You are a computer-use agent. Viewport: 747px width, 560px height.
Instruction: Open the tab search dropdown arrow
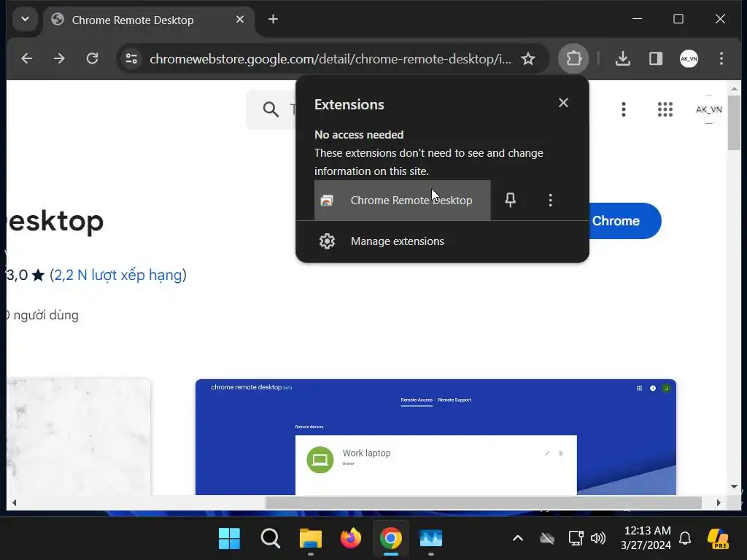pos(25,20)
